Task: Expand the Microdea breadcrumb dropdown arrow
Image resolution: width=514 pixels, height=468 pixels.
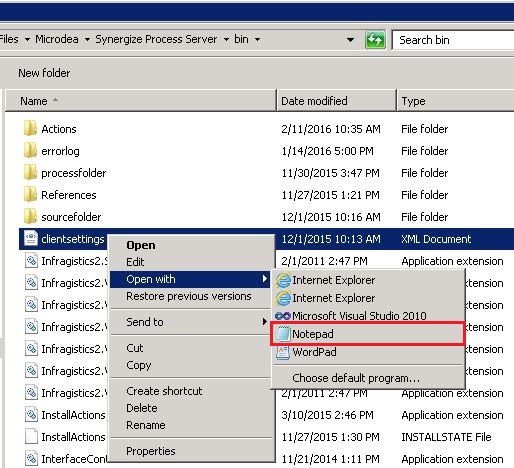Action: pyautogui.click(x=87, y=40)
